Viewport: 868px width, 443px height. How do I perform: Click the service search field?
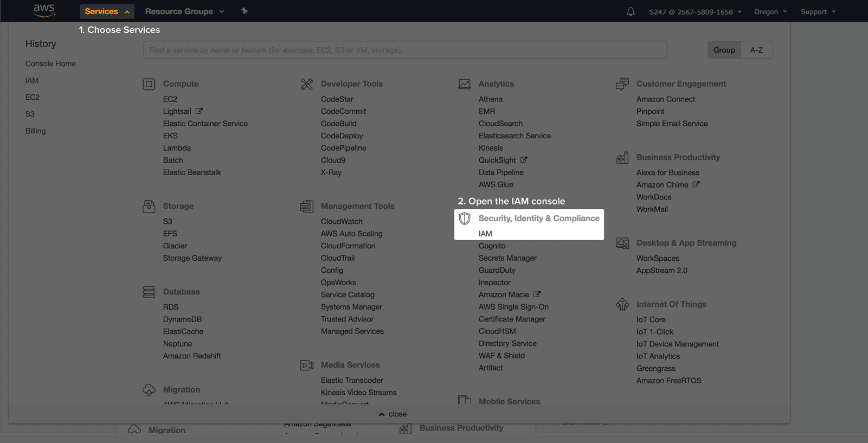pyautogui.click(x=405, y=50)
